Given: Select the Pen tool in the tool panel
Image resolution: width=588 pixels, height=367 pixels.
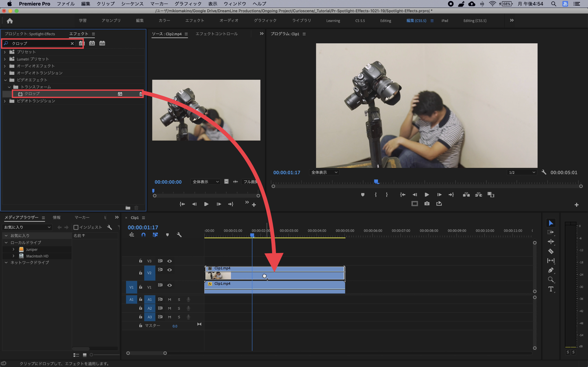Looking at the screenshot, I should pos(551,270).
